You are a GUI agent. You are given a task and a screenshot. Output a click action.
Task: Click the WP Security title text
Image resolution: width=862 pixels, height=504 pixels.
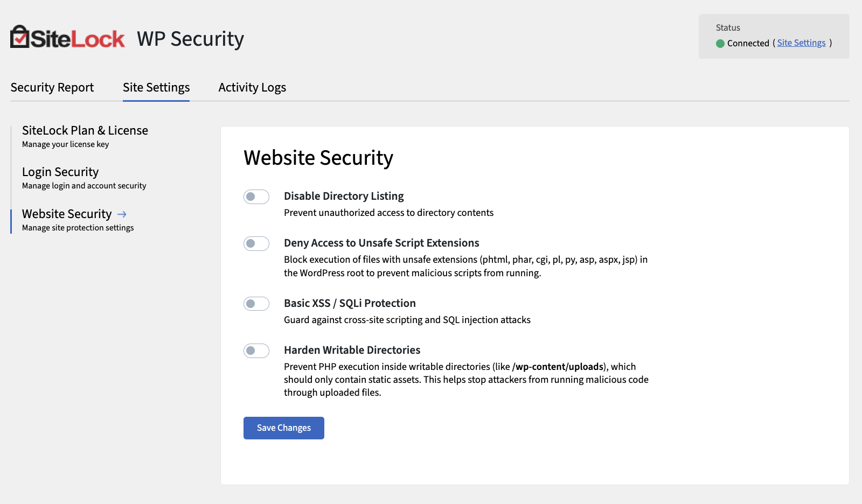(190, 39)
